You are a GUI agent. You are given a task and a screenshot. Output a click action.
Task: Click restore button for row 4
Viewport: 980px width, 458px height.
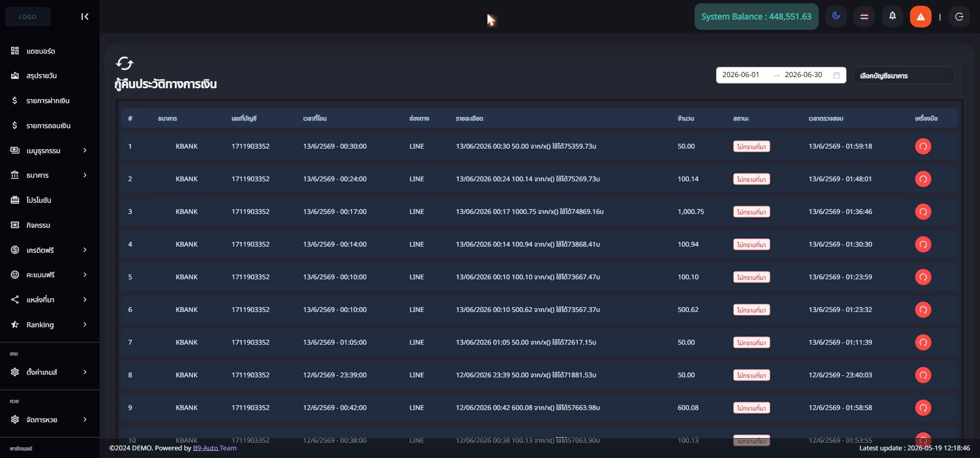point(923,245)
